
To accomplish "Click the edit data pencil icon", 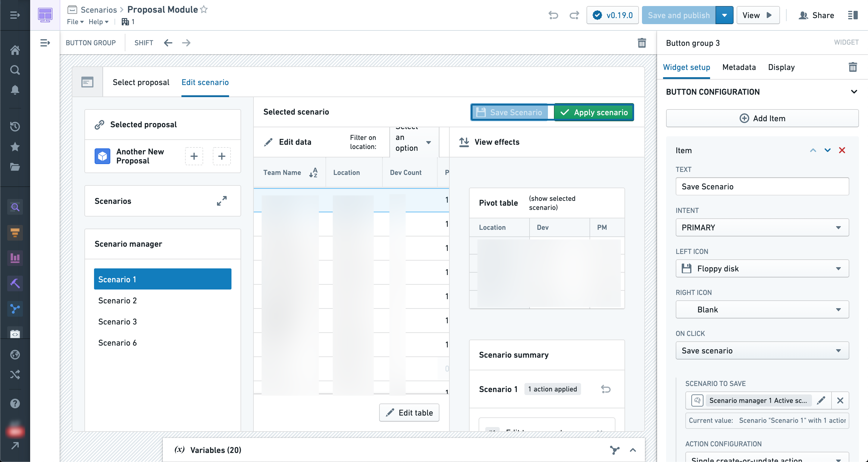I will [x=268, y=142].
